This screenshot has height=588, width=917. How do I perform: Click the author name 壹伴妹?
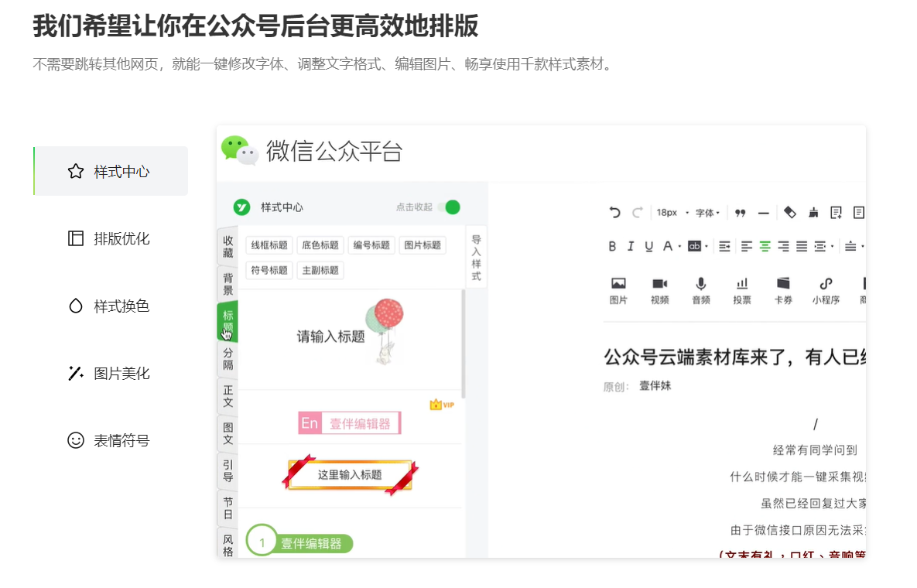[655, 386]
